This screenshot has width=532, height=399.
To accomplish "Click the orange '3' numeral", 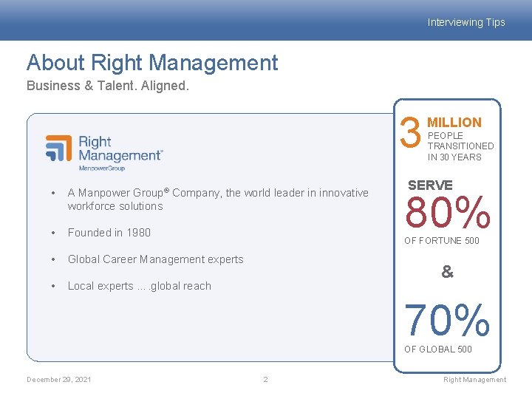I will pyautogui.click(x=410, y=133).
